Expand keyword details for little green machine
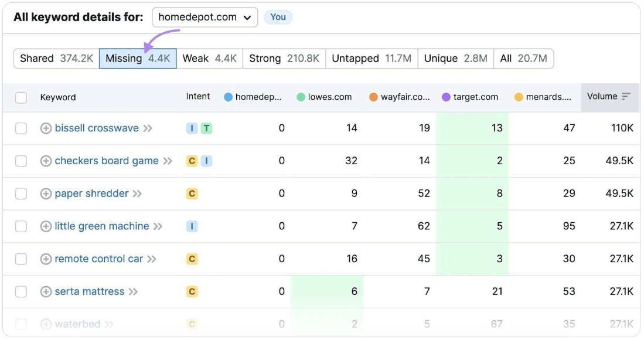Image resolution: width=644 pixels, height=339 pixels. coord(45,226)
